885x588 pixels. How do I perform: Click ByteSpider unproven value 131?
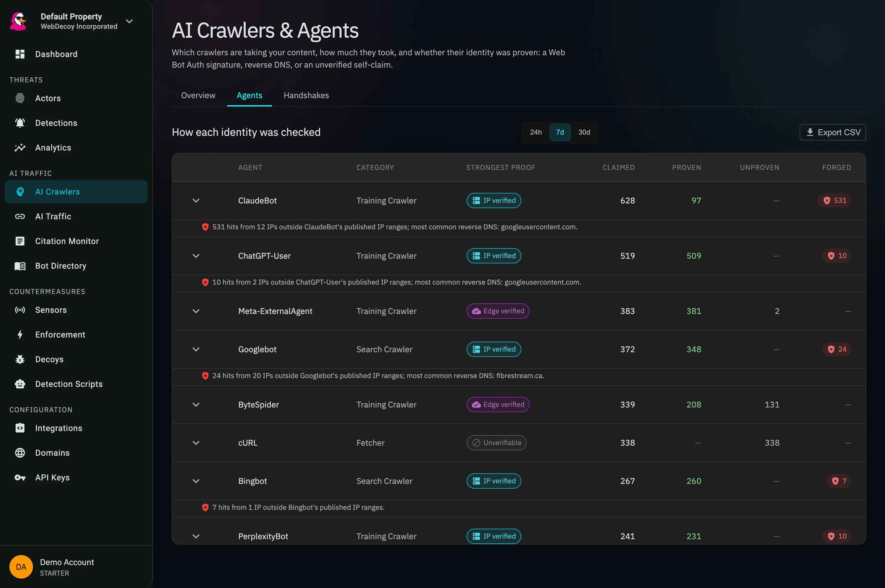(x=772, y=405)
